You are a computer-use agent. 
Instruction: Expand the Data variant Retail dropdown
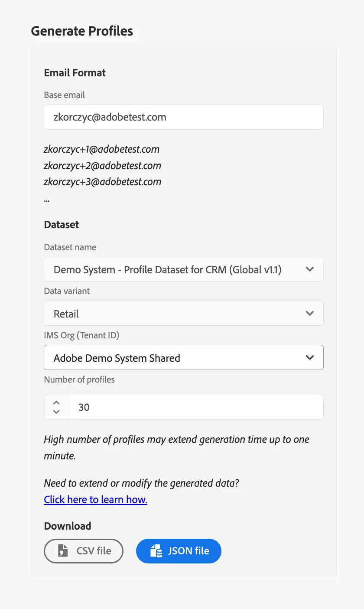click(184, 314)
